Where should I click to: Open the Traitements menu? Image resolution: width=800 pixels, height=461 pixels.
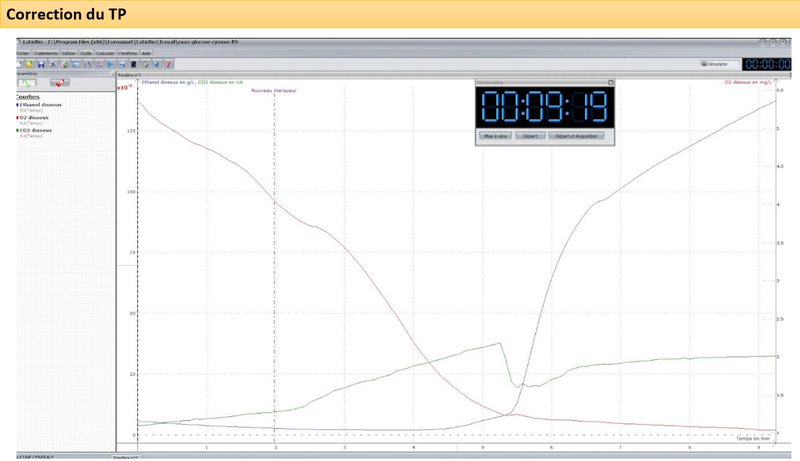click(x=45, y=53)
